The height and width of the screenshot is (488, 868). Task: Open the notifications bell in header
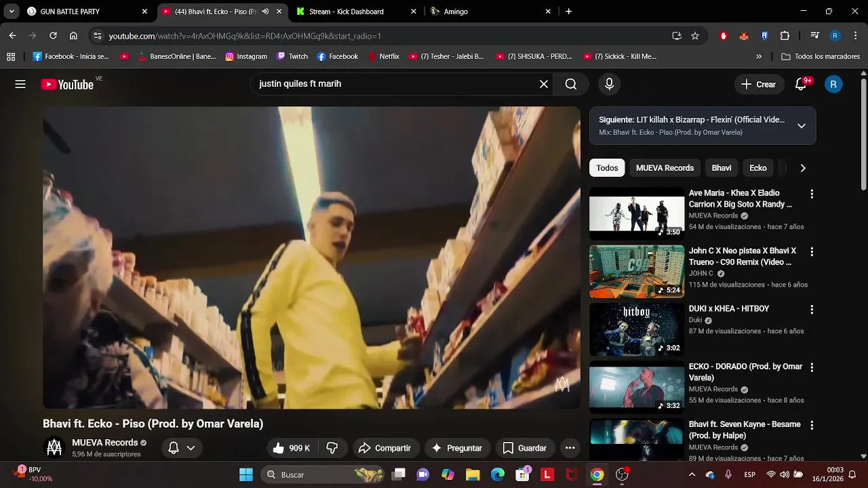click(801, 84)
